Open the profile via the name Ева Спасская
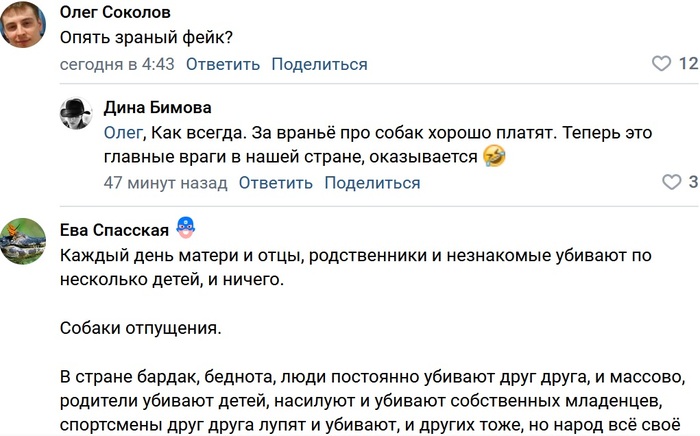Viewport: 700px width, 436px height. coord(115,229)
